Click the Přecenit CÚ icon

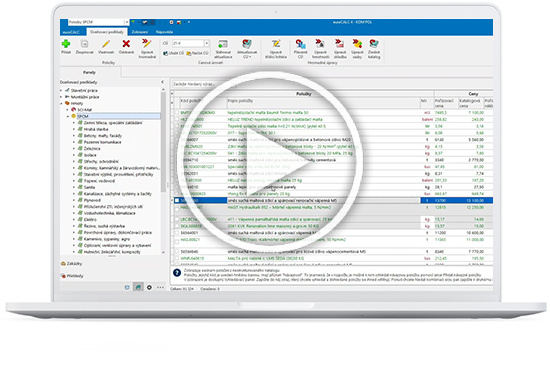click(x=300, y=44)
